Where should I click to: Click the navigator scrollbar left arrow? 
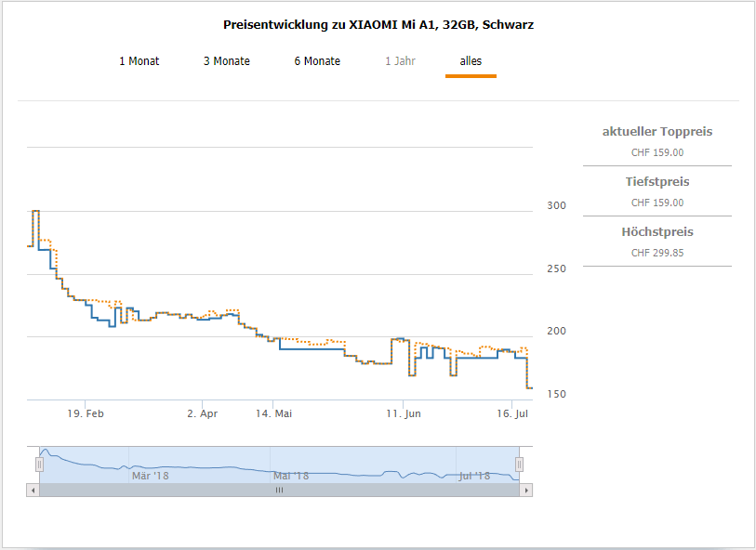click(x=33, y=490)
